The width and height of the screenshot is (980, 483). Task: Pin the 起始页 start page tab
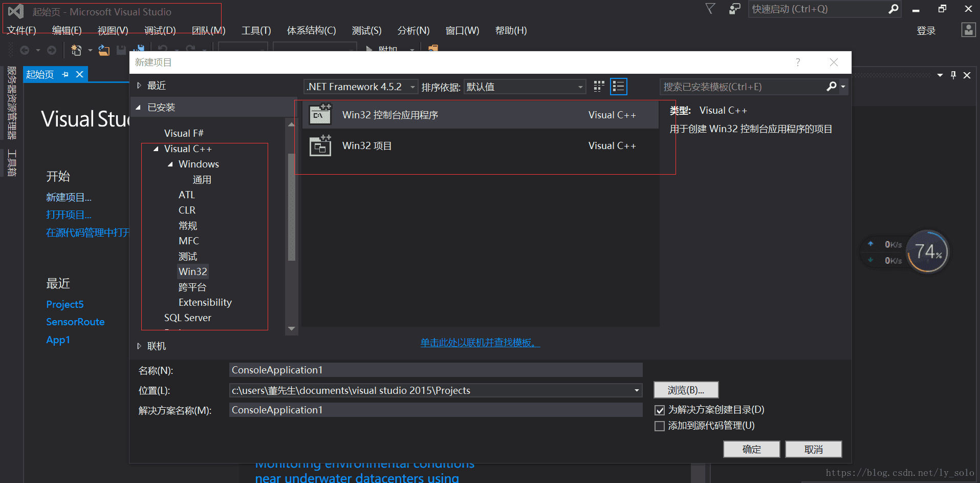65,75
